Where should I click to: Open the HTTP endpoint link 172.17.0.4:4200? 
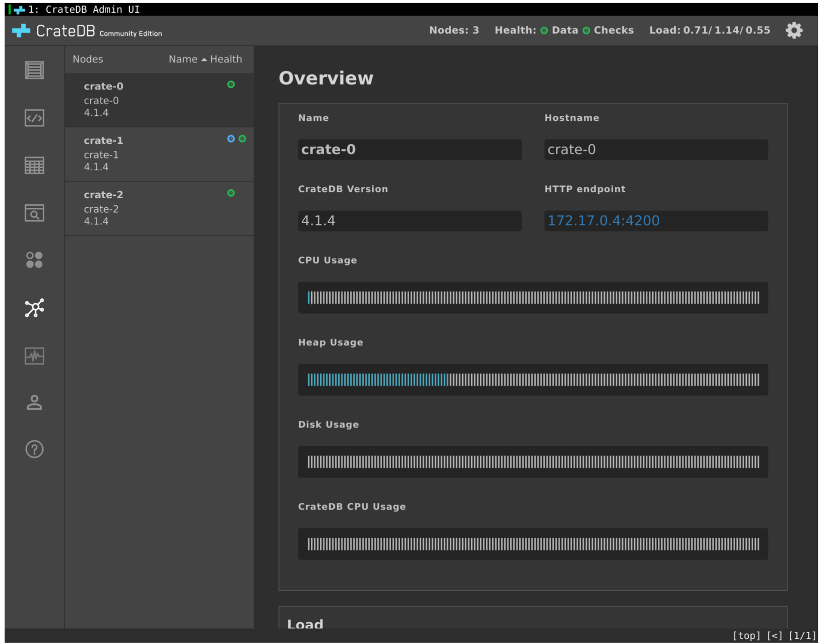603,221
